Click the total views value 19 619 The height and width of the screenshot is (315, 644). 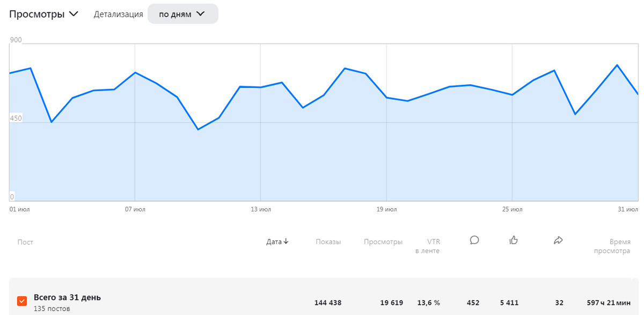point(392,303)
